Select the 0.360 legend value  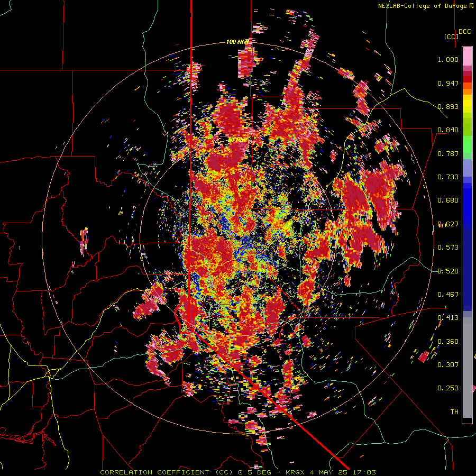click(x=448, y=341)
